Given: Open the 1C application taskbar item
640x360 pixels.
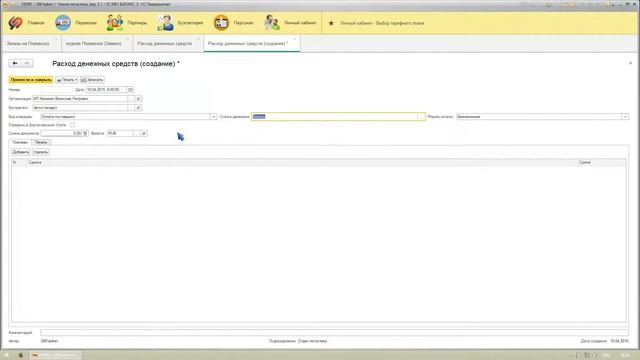Looking at the screenshot, I should pyautogui.click(x=56, y=355).
